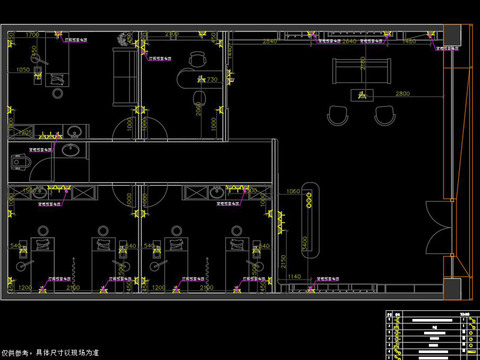Viewport: 480px width, 360px height.
Task: Select the bathroom wash basin symbol
Action: (x=70, y=150)
